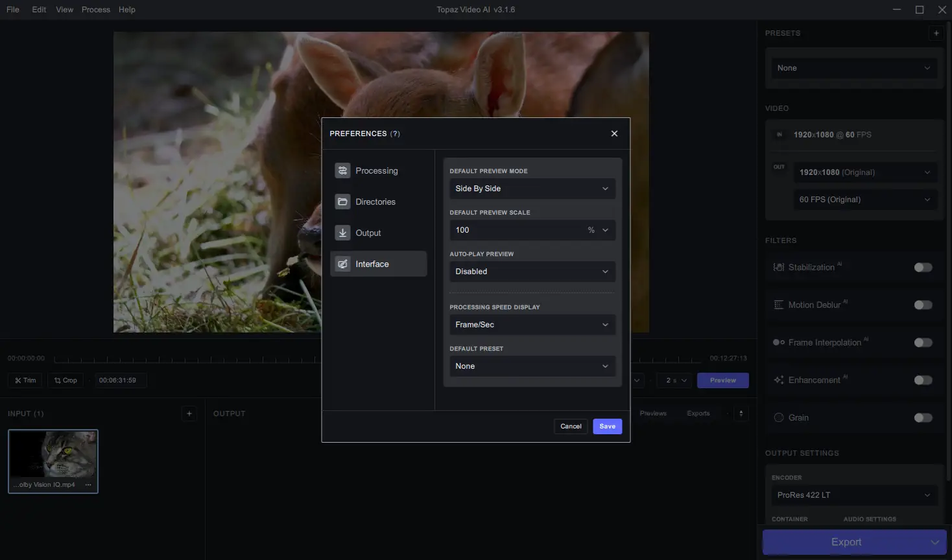Viewport: 952px width, 560px height.
Task: Toggle the Stabilization filter switch
Action: 923,268
